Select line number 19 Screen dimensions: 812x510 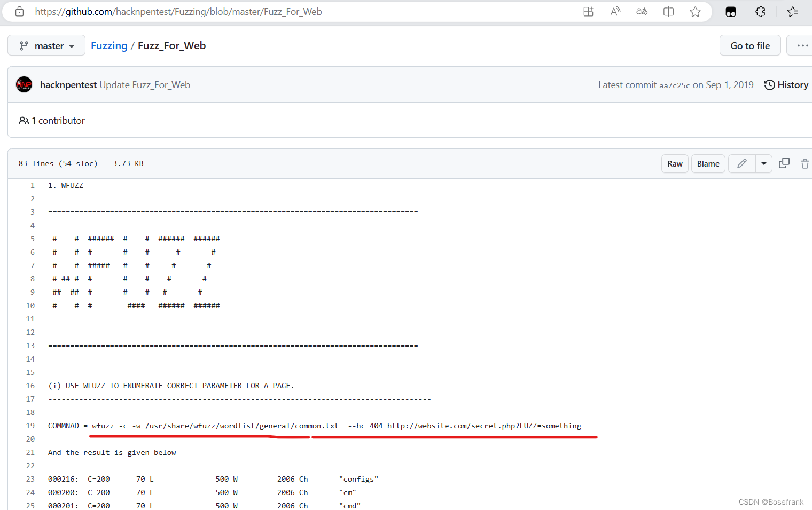30,426
